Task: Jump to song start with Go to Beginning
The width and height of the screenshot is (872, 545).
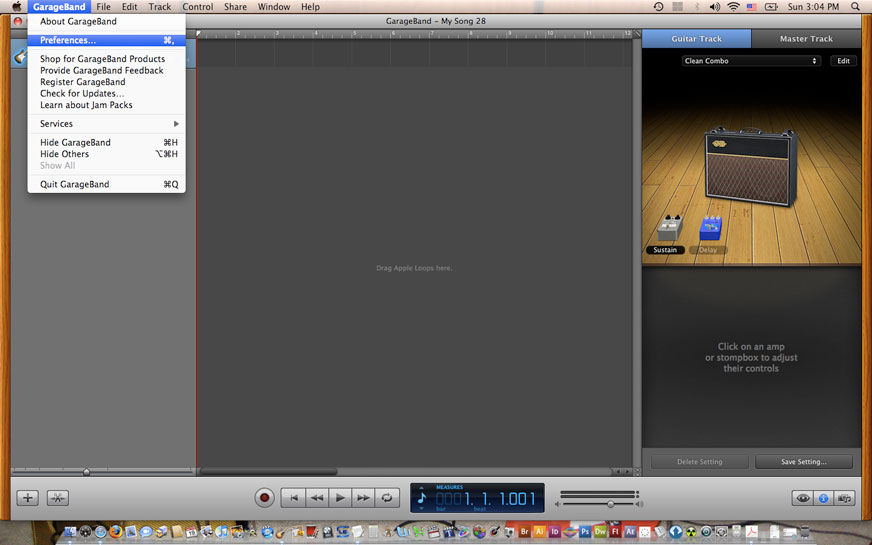Action: click(x=293, y=497)
